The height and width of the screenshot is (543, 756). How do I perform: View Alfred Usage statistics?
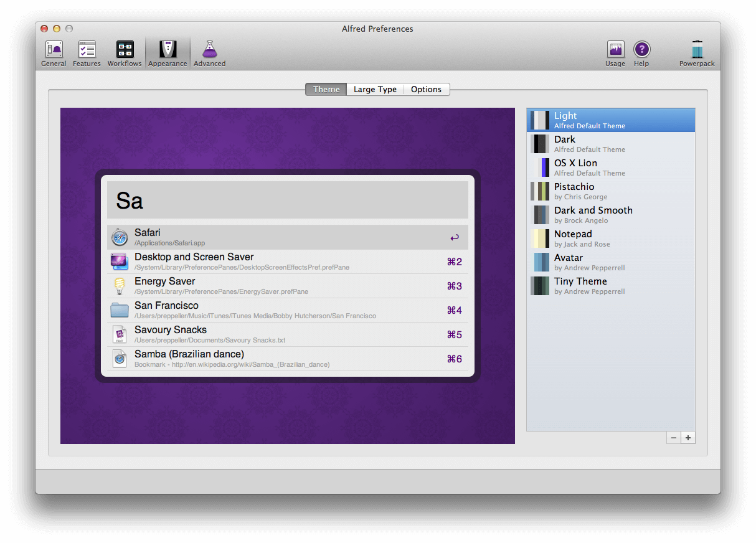coord(615,52)
